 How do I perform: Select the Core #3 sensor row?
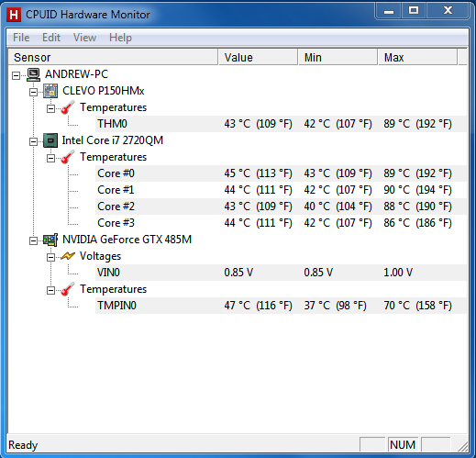(281, 223)
